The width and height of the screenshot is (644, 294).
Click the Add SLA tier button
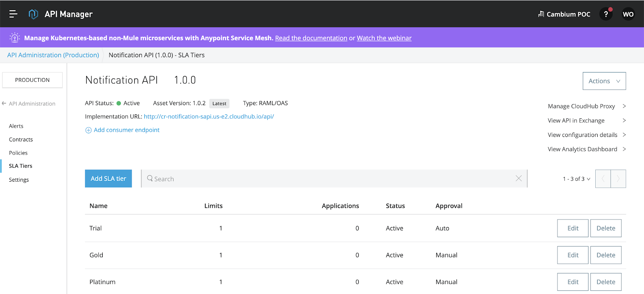(108, 178)
